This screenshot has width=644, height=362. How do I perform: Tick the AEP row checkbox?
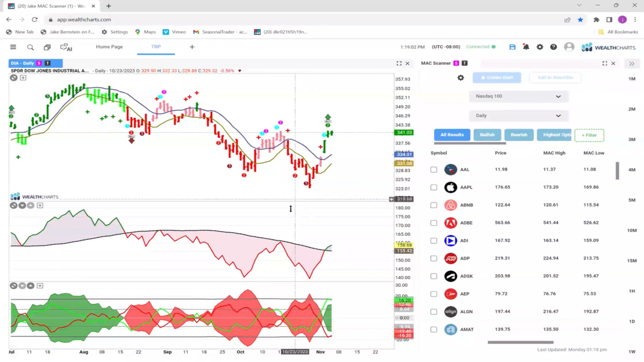point(434,294)
